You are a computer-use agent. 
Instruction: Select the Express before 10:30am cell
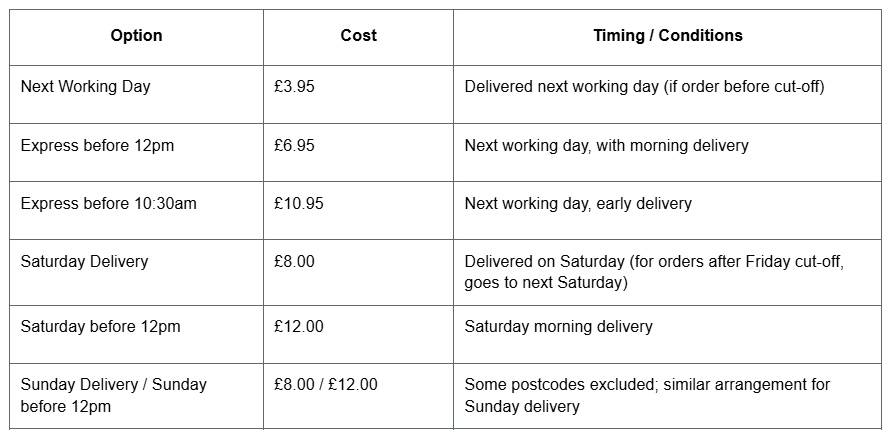tap(108, 204)
